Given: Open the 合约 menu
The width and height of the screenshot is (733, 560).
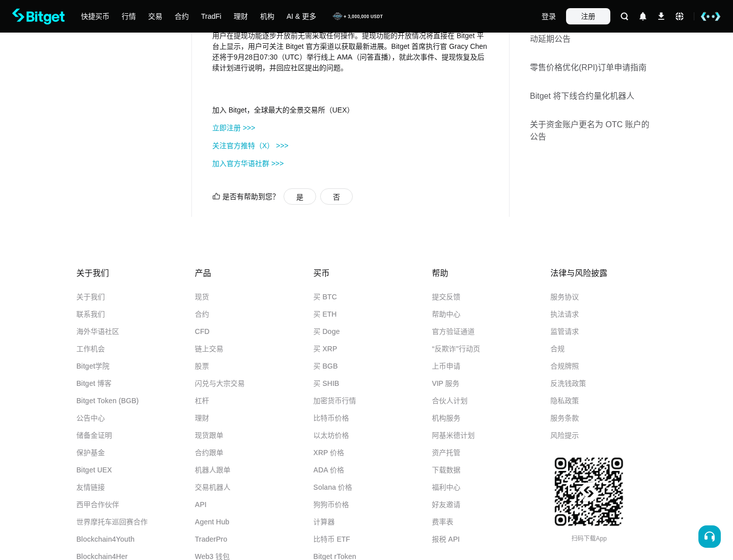Looking at the screenshot, I should point(182,16).
